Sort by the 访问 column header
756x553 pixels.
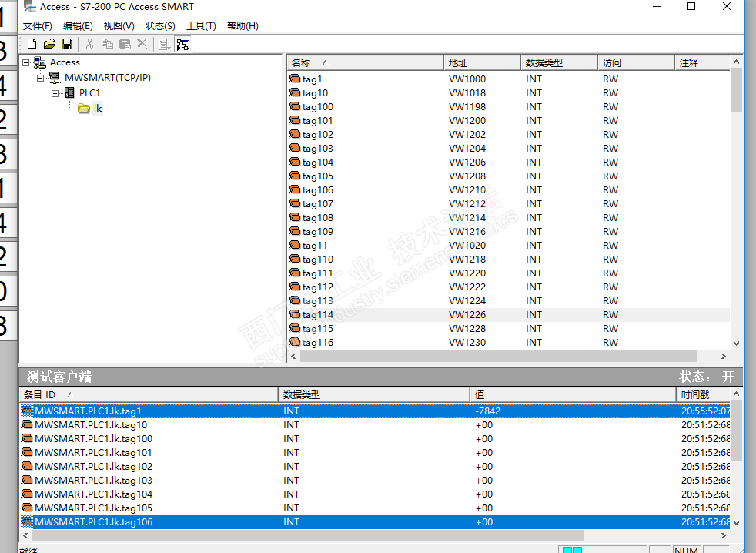tap(636, 62)
